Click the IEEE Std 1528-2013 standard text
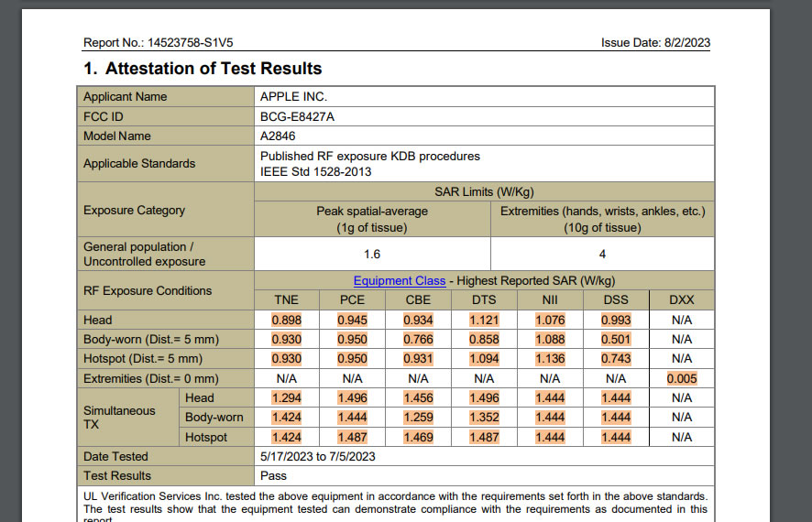 click(x=315, y=171)
